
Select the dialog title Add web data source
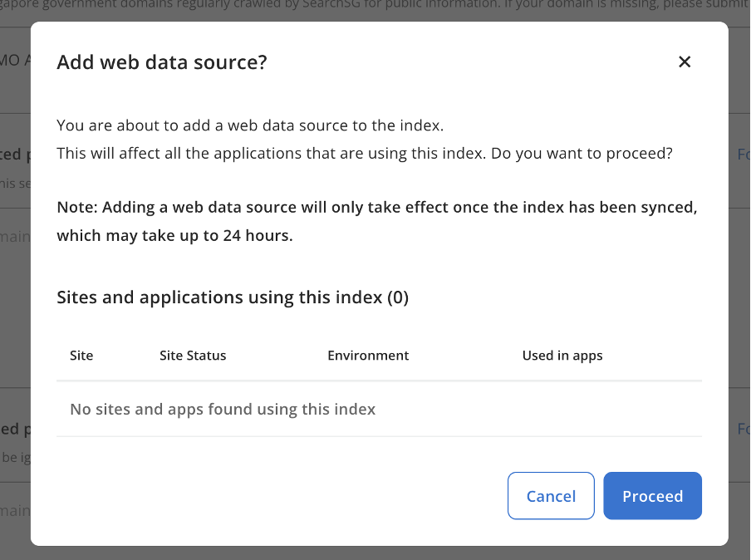tap(161, 61)
